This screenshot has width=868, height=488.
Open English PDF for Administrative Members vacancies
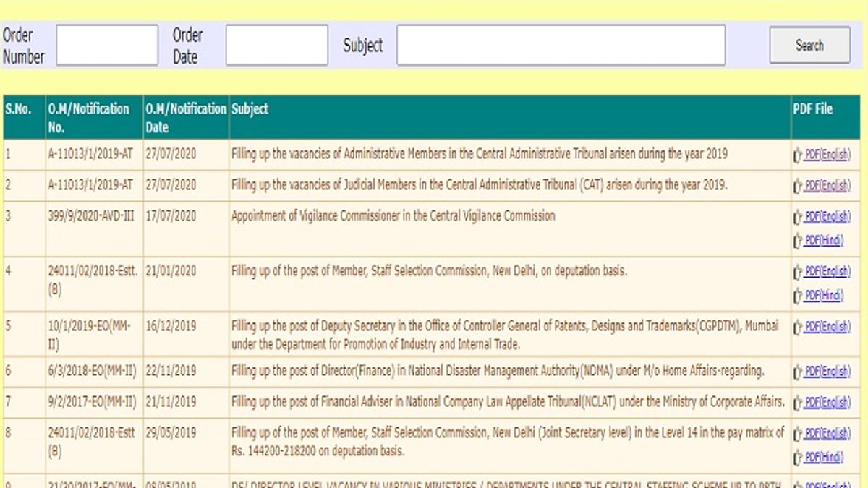coord(827,155)
